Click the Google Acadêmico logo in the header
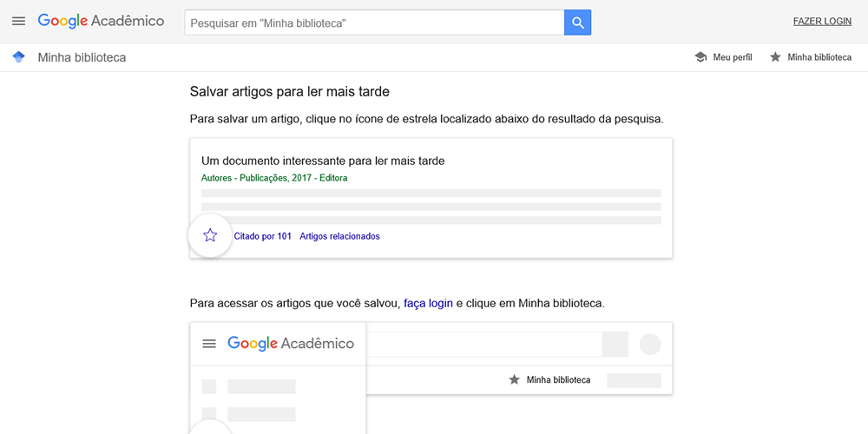 101,22
